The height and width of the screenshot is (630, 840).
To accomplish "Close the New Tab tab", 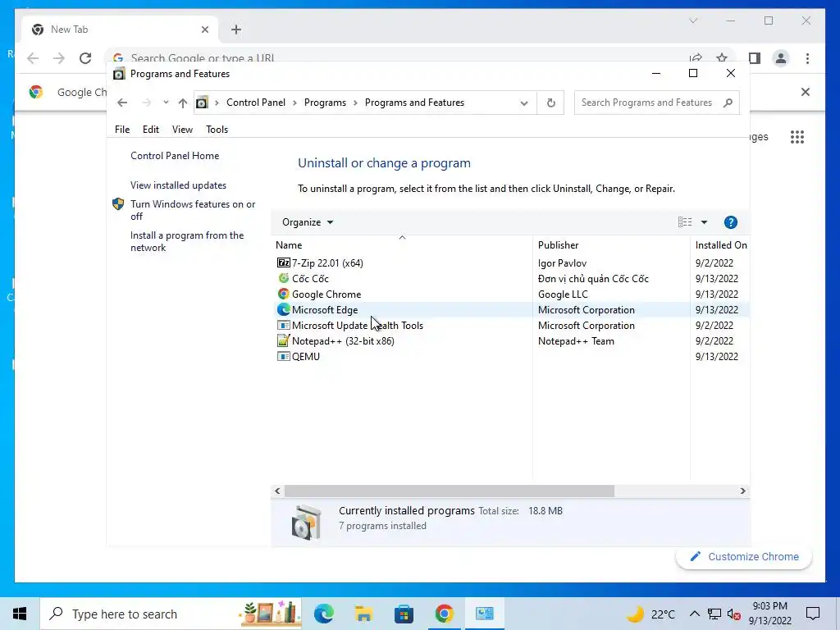I will point(204,30).
